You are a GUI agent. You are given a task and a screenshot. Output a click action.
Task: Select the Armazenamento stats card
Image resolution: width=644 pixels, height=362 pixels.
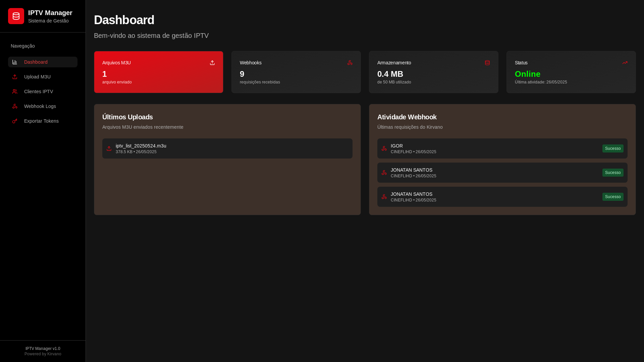(434, 72)
